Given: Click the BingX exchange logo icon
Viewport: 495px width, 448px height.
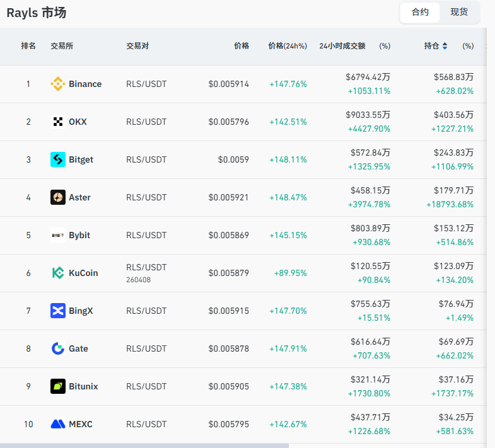Looking at the screenshot, I should (x=58, y=311).
